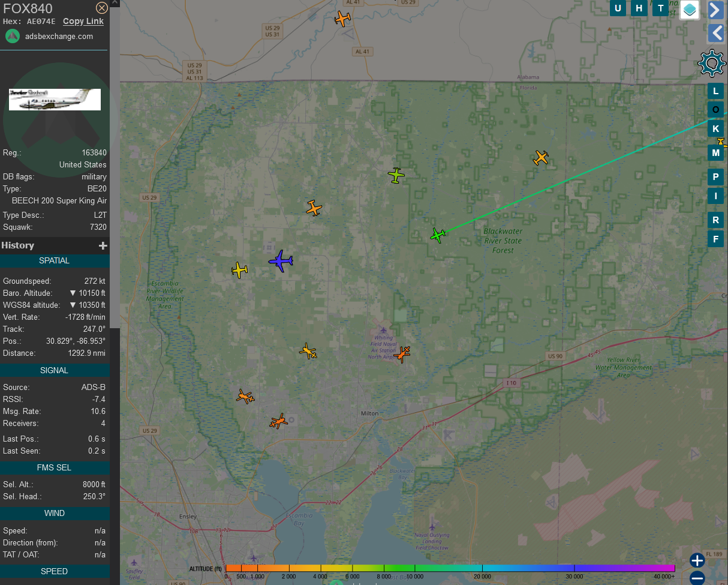Toggle the H map button
The width and height of the screenshot is (728, 585).
pos(639,8)
